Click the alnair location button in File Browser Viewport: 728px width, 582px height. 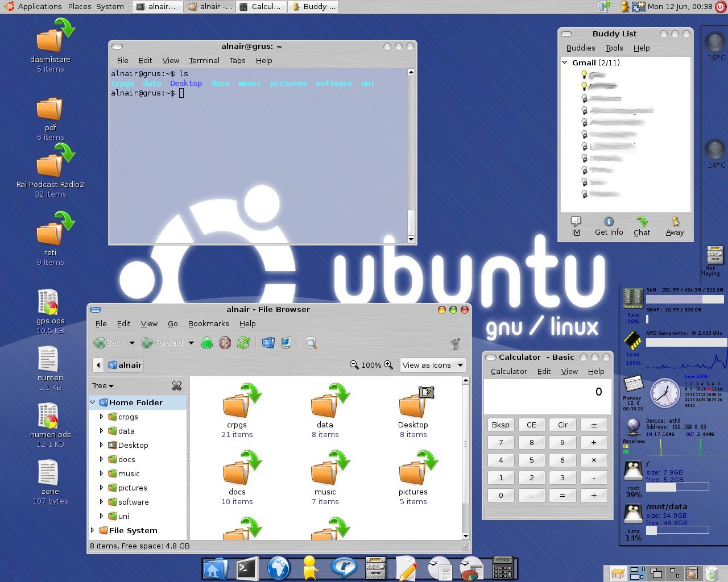point(125,365)
